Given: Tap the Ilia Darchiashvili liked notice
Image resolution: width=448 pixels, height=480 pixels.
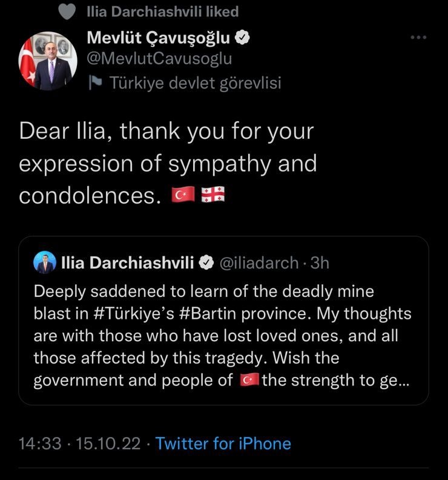Looking at the screenshot, I should (162, 11).
